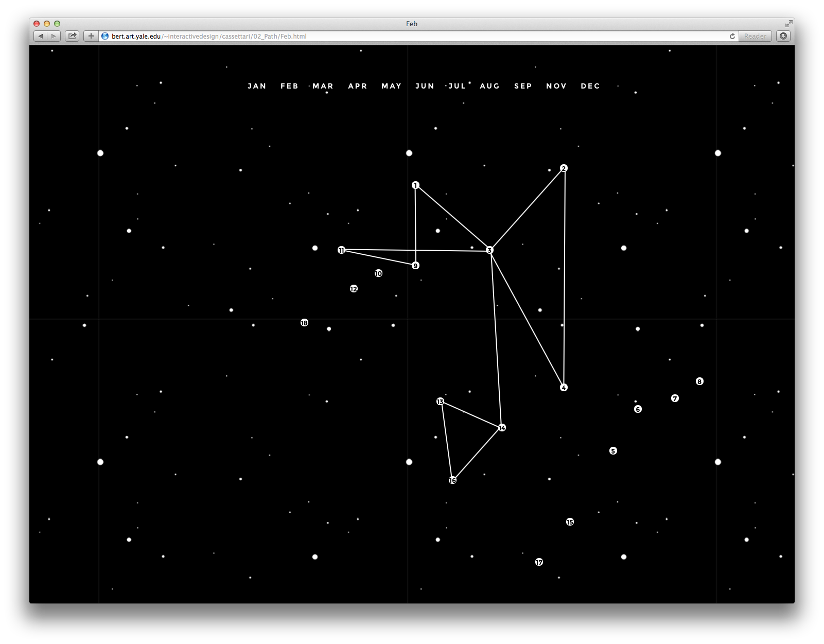Click constellation star number 10
Viewport: 824px width, 644px height.
coord(378,273)
